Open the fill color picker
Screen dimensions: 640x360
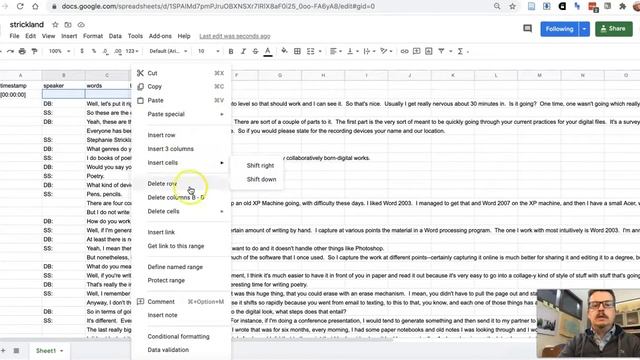[284, 51]
